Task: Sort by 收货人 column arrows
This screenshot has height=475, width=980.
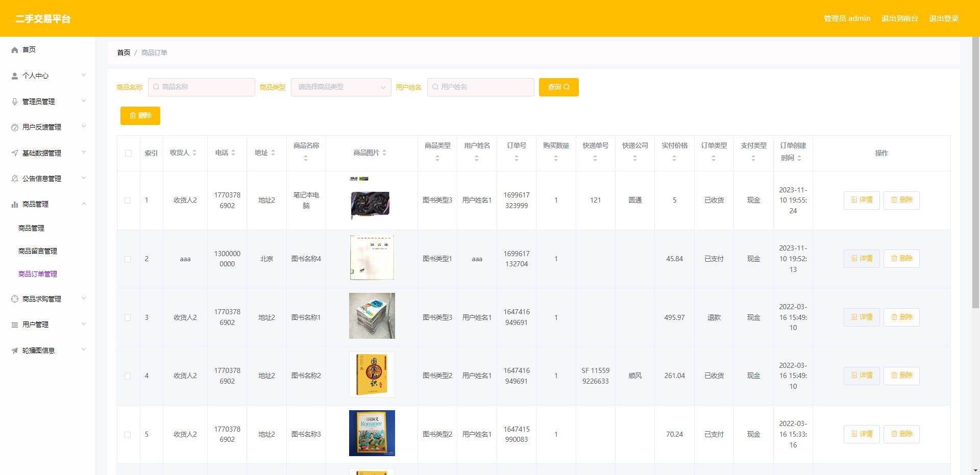Action: pyautogui.click(x=194, y=153)
